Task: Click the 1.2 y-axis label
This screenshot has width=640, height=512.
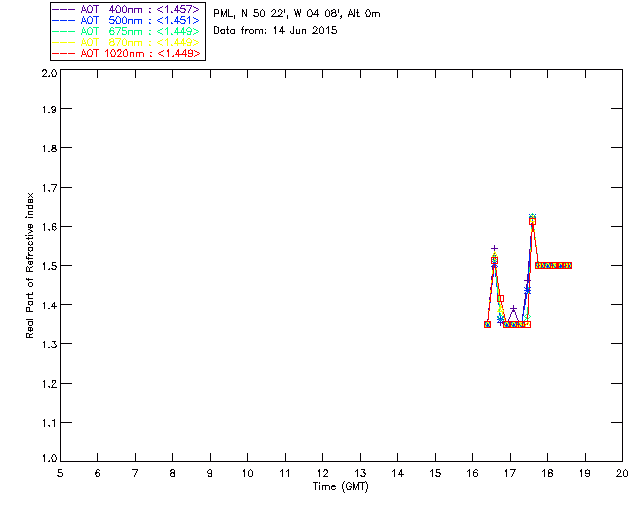Action: [49, 384]
